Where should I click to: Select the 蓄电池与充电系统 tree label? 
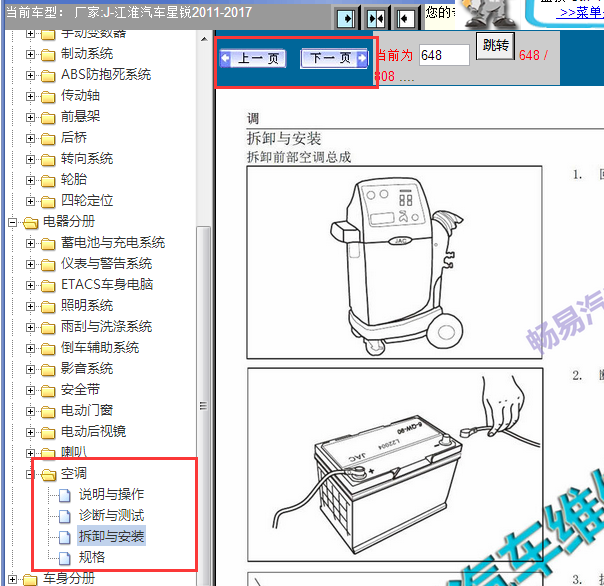(x=113, y=243)
